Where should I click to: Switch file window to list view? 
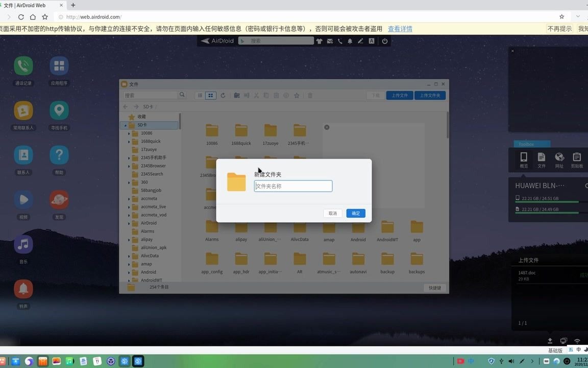coord(200,96)
